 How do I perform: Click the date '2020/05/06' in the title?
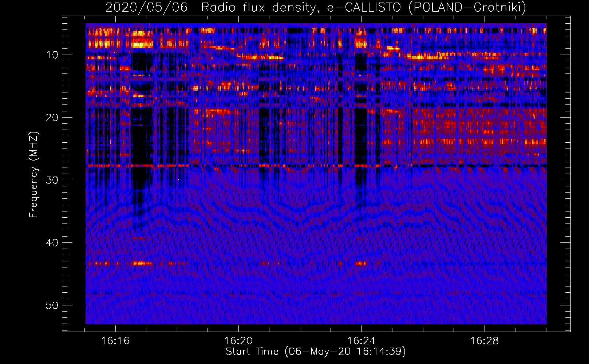coord(147,8)
